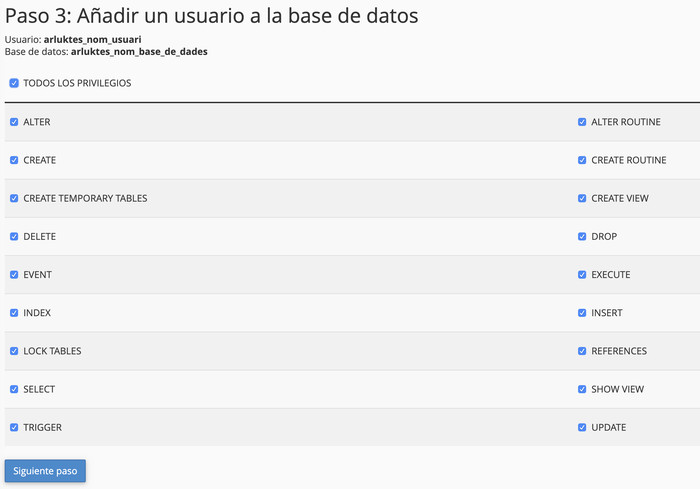700x489 pixels.
Task: Toggle the SELECT privilege checkbox
Action: tap(14, 389)
